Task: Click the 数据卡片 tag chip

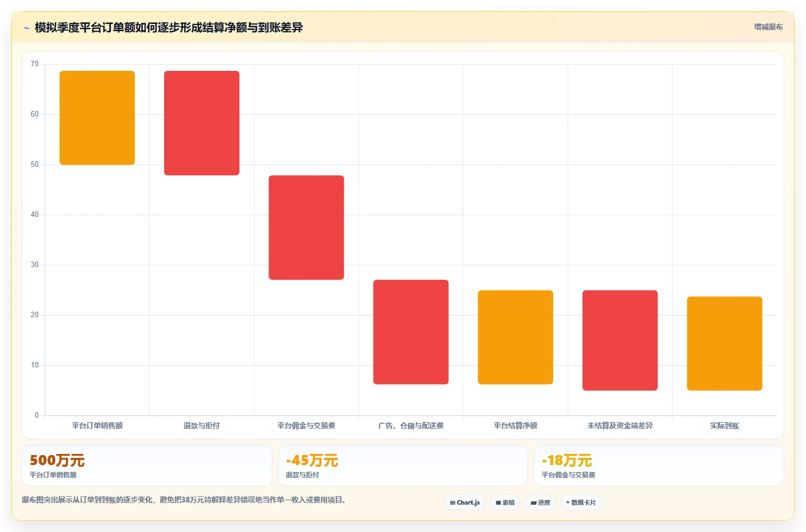Action: coord(581,502)
